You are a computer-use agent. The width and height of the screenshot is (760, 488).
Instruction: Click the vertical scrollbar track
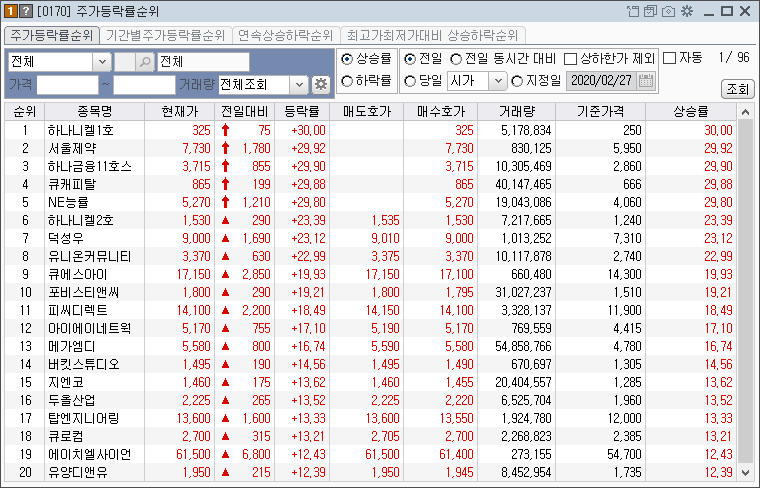click(x=745, y=292)
